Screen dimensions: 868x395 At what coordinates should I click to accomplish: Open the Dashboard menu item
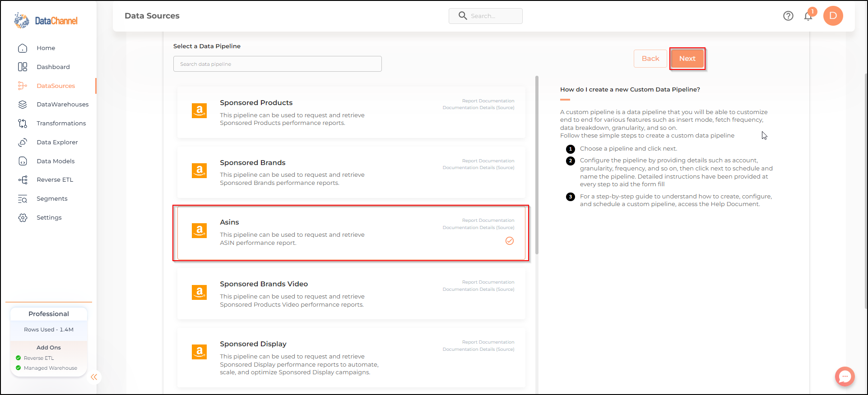click(53, 67)
